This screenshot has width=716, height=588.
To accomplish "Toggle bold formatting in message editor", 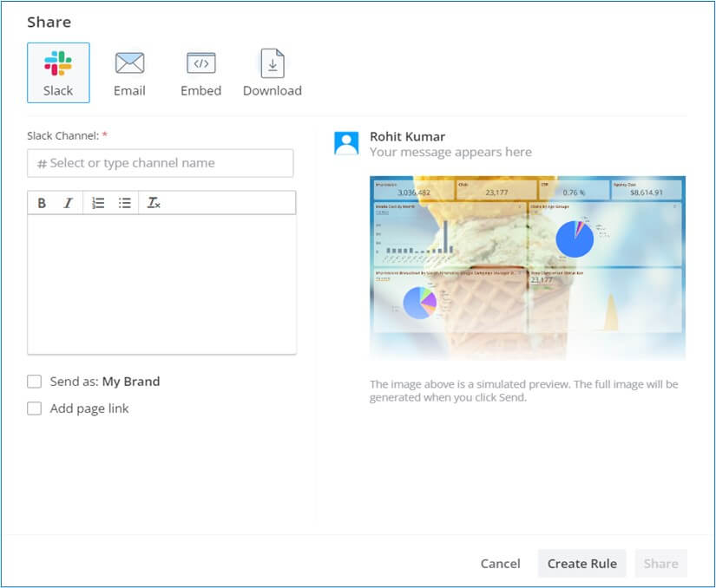I will coord(42,203).
